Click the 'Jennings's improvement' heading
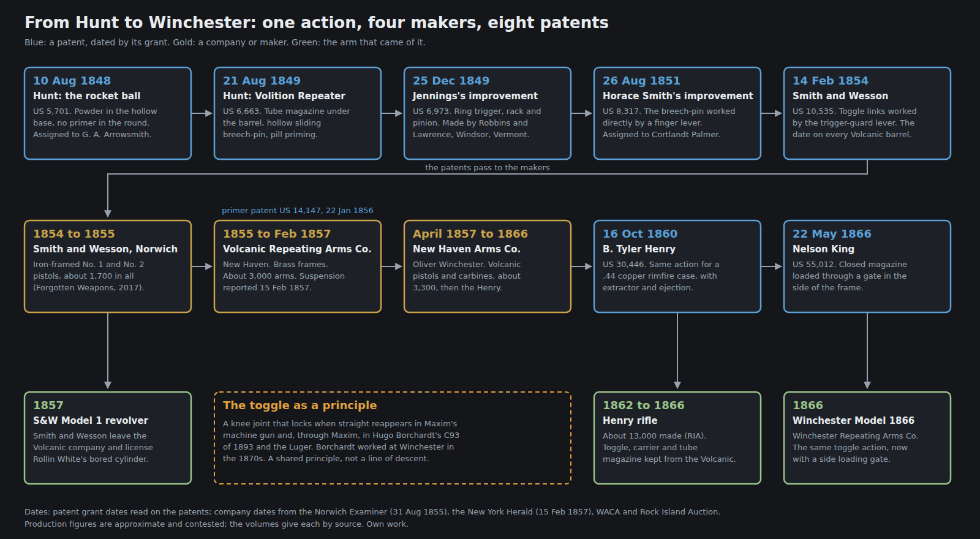980x539 pixels. (475, 96)
